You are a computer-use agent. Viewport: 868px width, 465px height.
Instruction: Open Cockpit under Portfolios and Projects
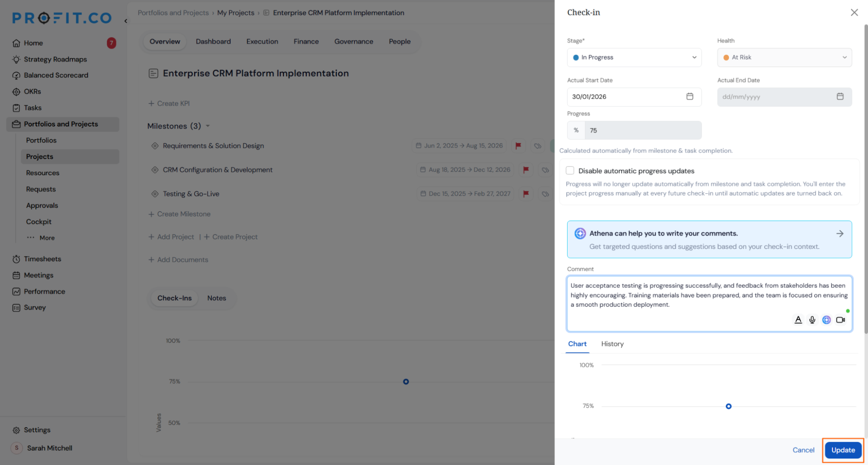(x=39, y=222)
